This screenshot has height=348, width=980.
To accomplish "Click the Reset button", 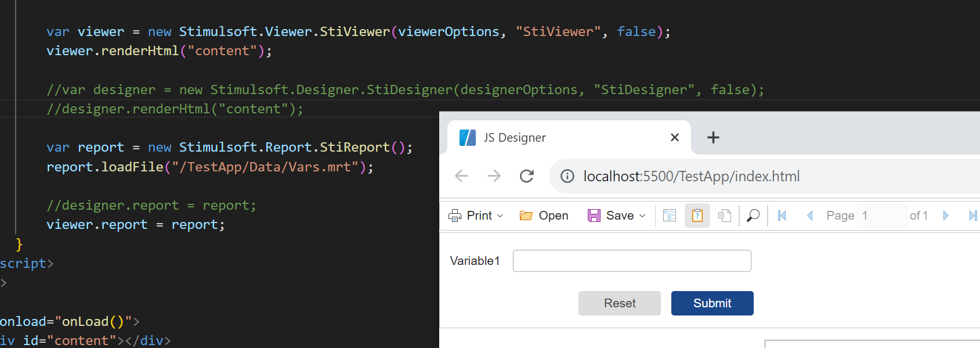I will tap(620, 303).
